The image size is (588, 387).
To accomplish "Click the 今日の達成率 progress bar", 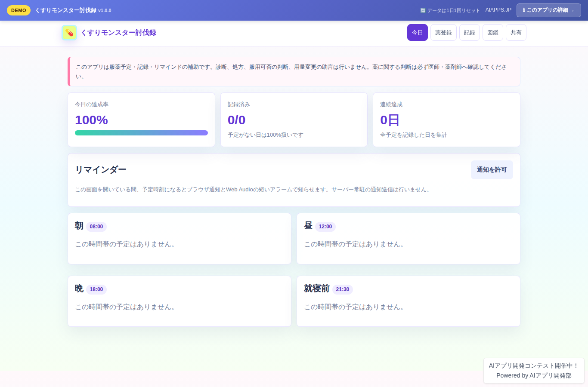I will (x=141, y=133).
